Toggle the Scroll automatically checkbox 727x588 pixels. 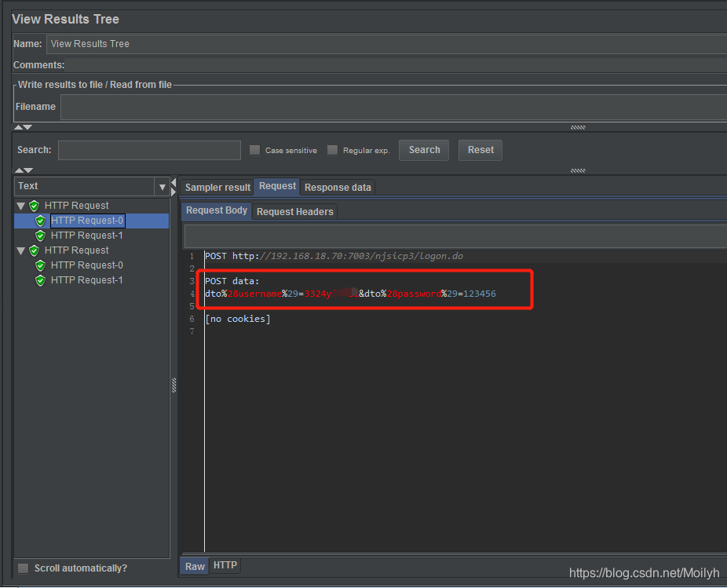coord(24,568)
